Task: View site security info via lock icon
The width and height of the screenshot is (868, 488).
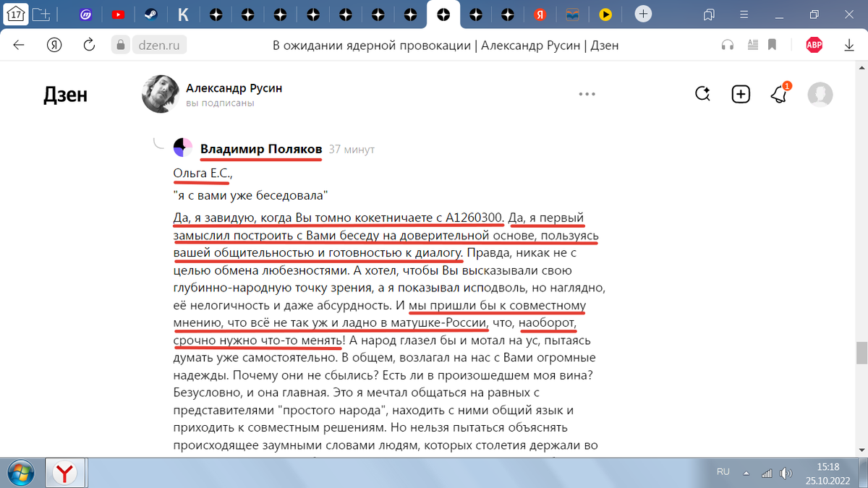Action: (120, 44)
